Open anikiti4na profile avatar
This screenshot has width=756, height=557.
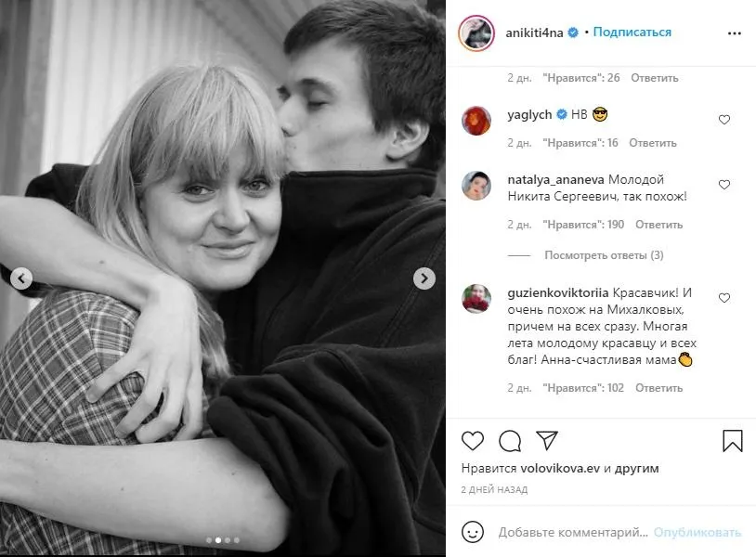pos(476,32)
